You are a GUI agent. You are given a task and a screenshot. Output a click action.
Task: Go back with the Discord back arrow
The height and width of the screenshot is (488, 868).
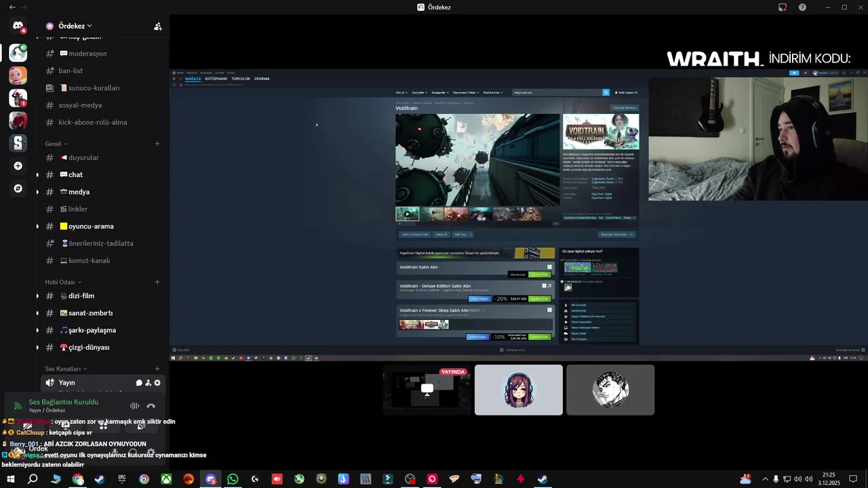(12, 7)
